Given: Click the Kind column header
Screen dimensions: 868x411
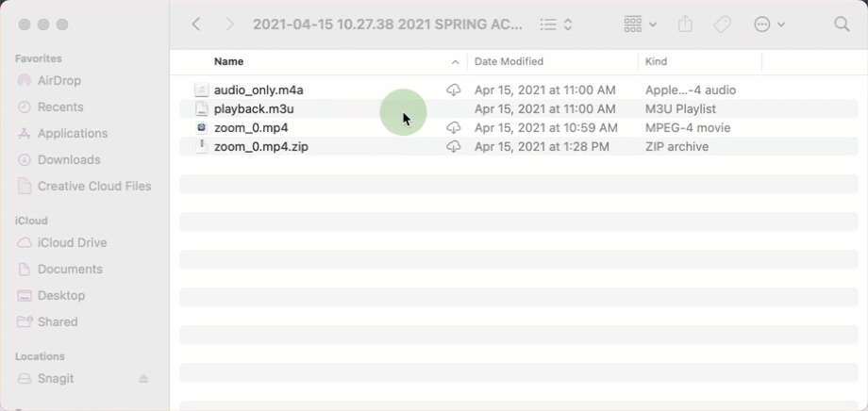Looking at the screenshot, I should (x=656, y=61).
